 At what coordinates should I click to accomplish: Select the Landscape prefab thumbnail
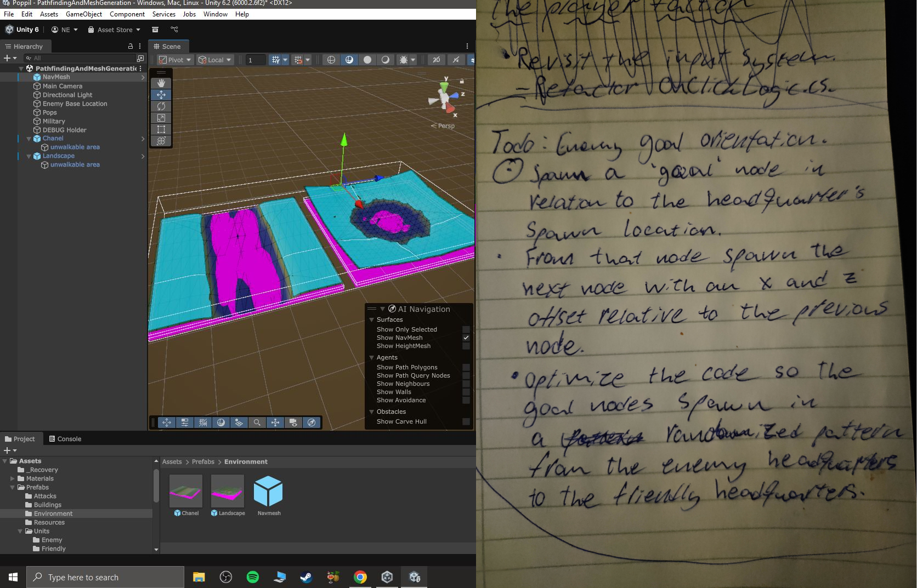228,490
